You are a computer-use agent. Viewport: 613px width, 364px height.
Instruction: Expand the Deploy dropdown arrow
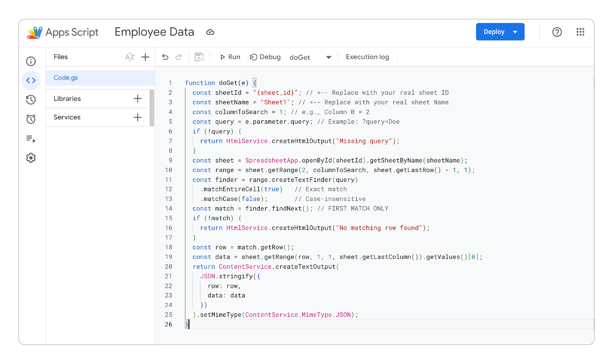[x=515, y=32]
